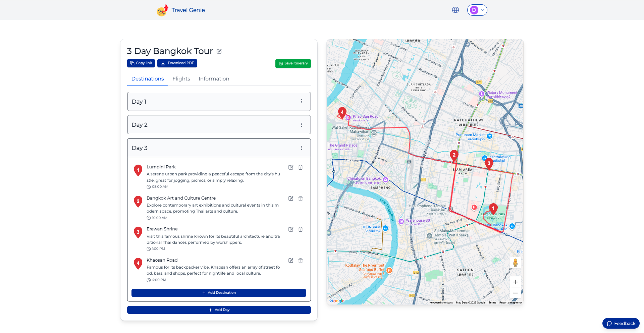This screenshot has height=333, width=644.
Task: Edit the Khaosan Road destination
Action: (x=291, y=261)
